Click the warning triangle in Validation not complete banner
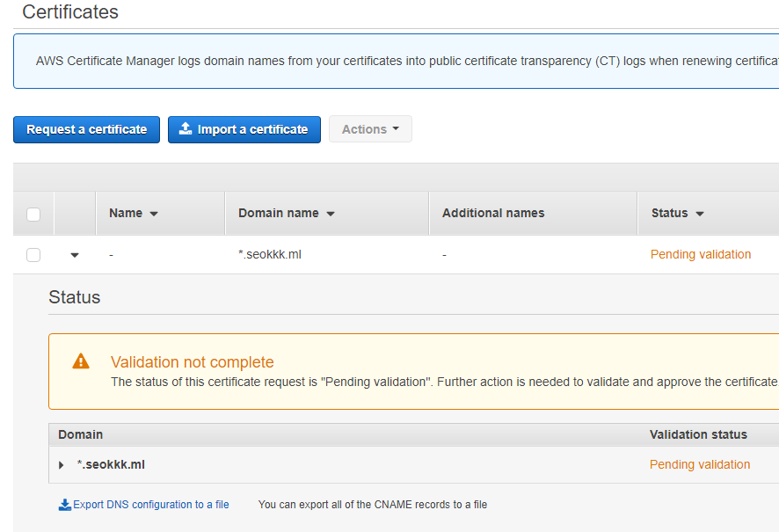Viewport: 779px width, 532px height. pyautogui.click(x=81, y=361)
